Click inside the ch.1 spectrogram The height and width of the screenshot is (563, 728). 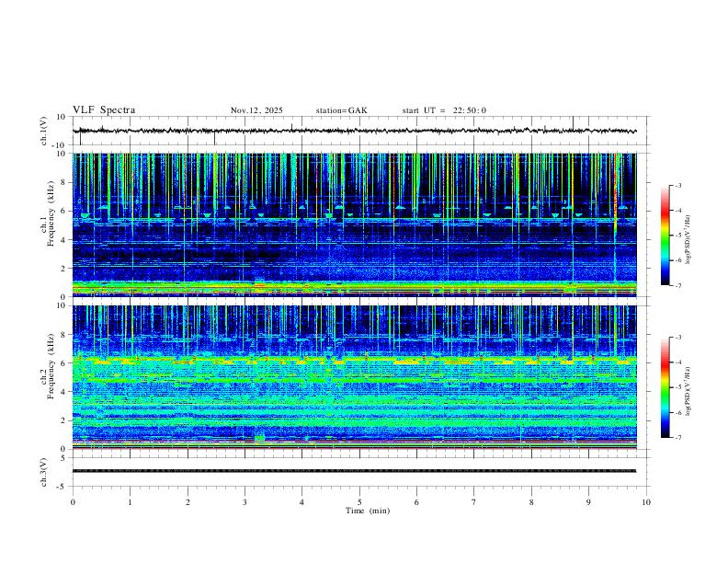[355, 224]
